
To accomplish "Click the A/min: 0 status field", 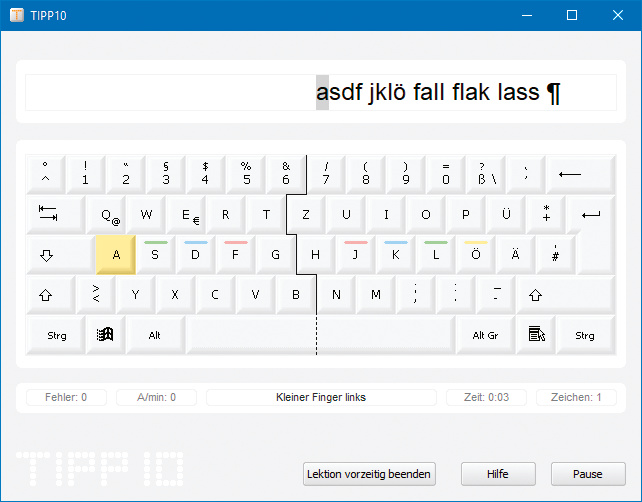I will click(156, 397).
